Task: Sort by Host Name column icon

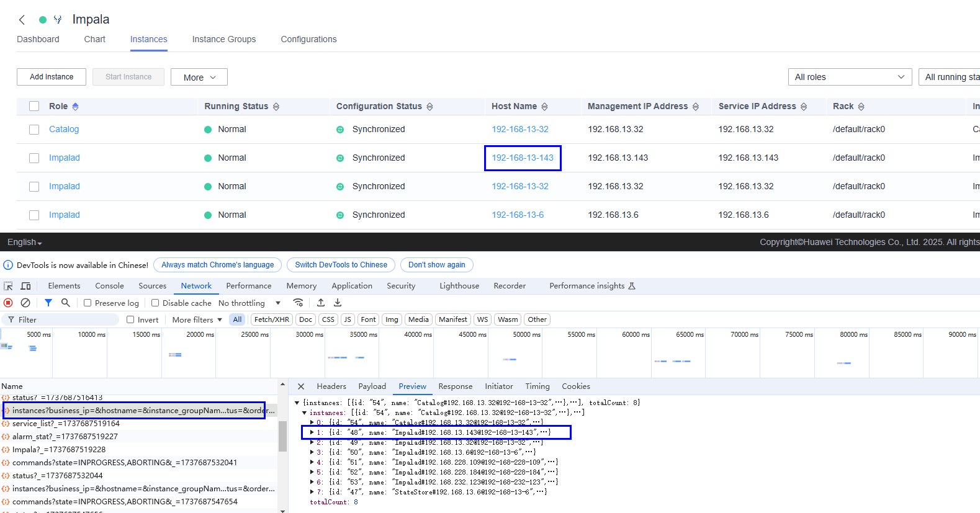Action: tap(544, 107)
